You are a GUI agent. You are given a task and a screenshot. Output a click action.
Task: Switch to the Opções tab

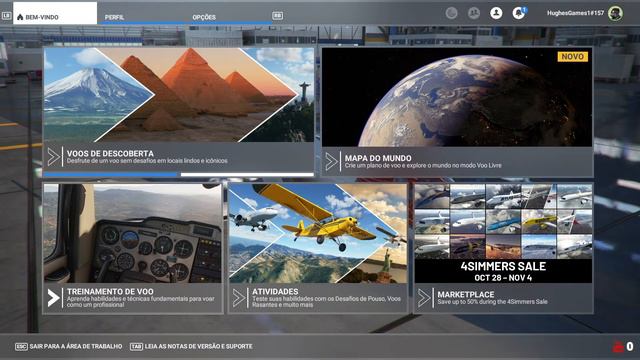point(204,17)
